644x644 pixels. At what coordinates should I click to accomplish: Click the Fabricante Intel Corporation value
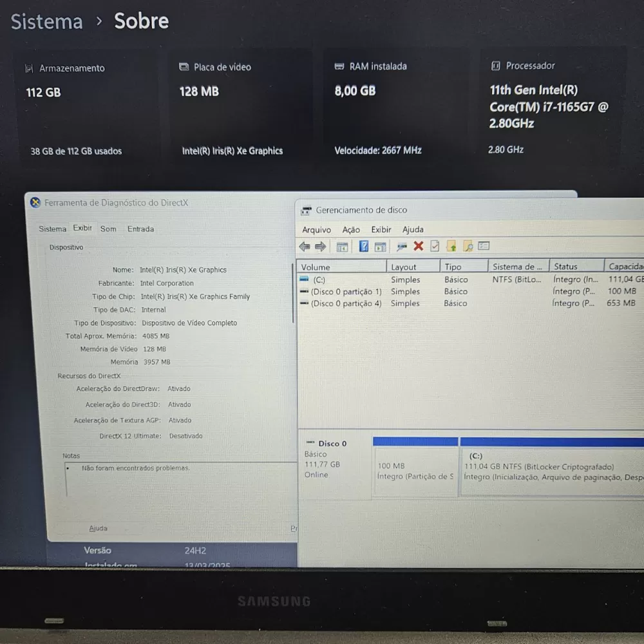point(167,283)
